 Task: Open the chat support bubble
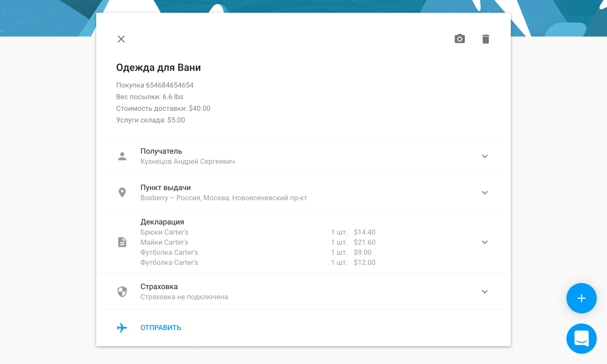(581, 338)
